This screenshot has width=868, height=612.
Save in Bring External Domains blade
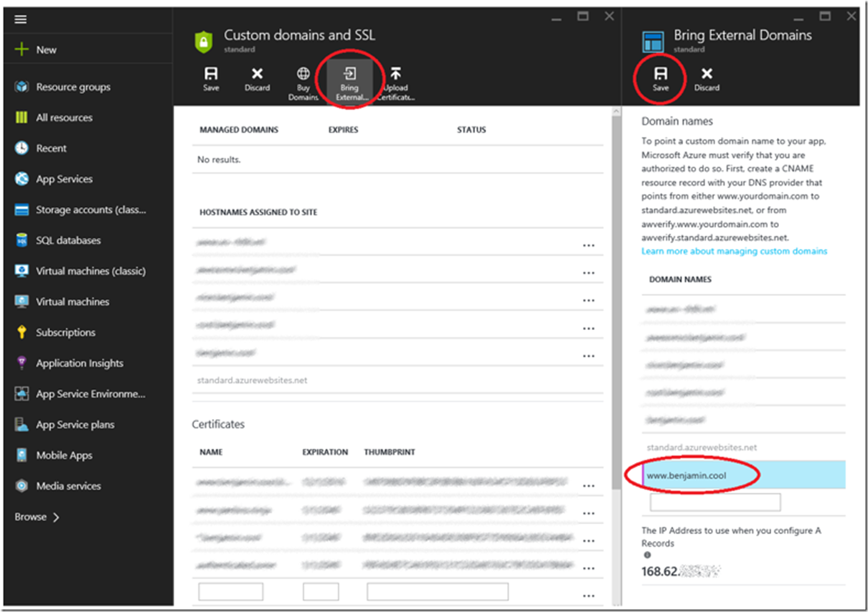click(x=661, y=79)
